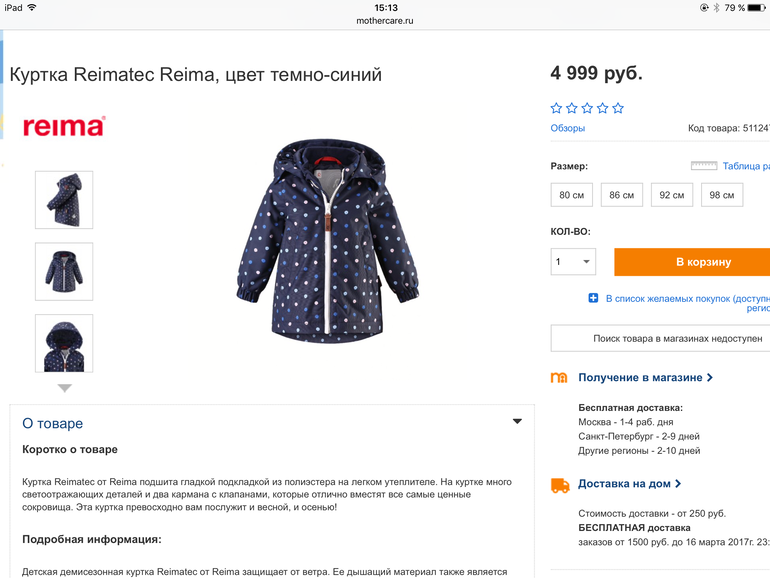Open Доставка на дом details
The width and height of the screenshot is (770, 578).
click(630, 484)
